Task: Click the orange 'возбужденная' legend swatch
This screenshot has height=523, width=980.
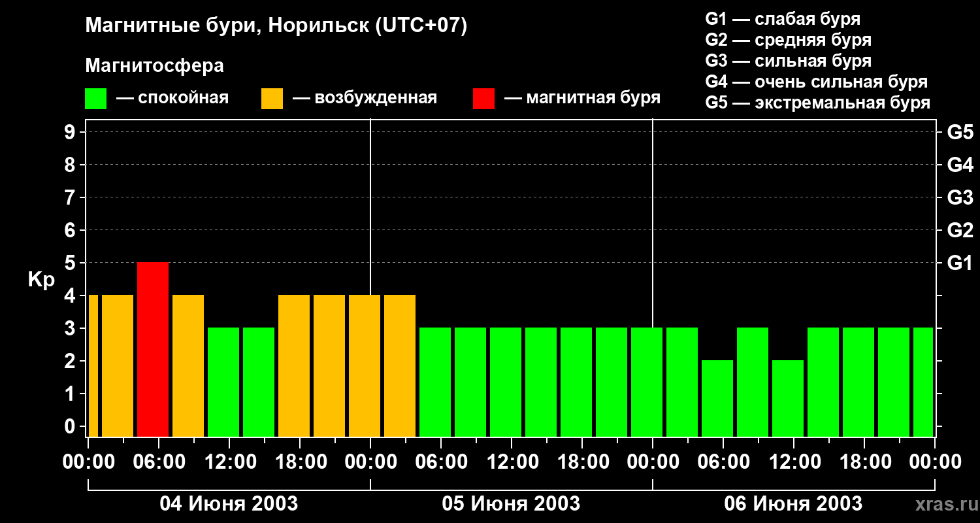Action: (272, 99)
